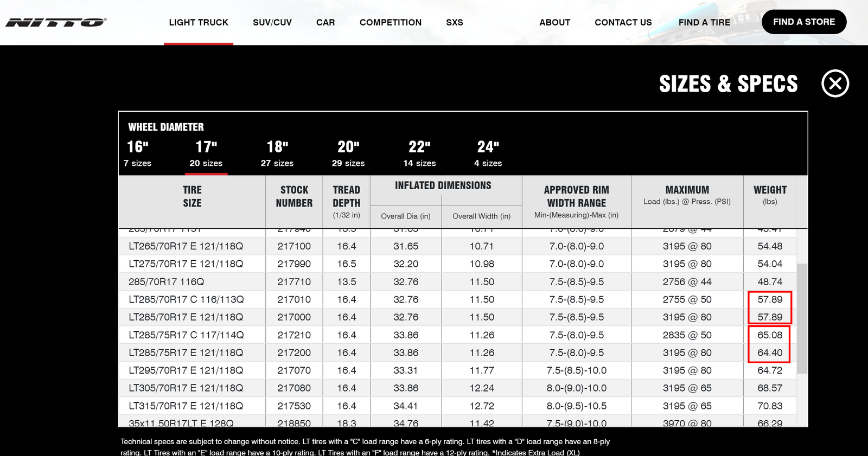The width and height of the screenshot is (868, 456).
Task: Click tire size 285/70R17 116Q
Action: [x=167, y=282]
